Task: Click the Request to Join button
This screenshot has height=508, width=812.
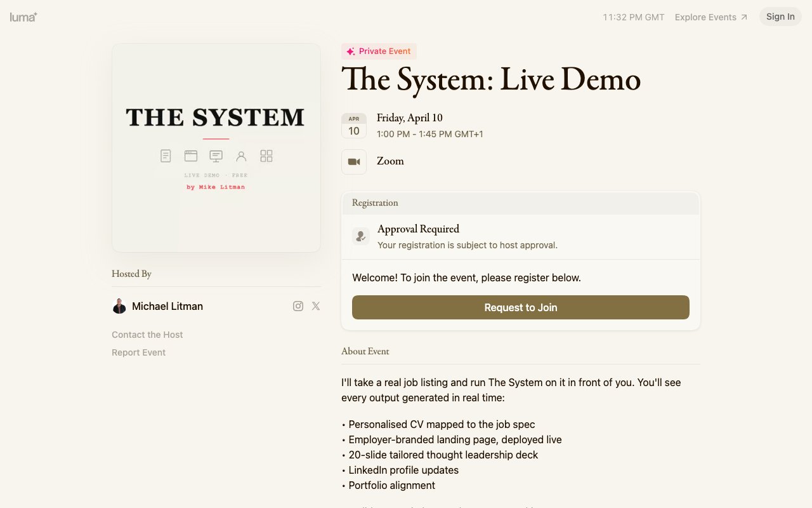Action: [x=520, y=307]
